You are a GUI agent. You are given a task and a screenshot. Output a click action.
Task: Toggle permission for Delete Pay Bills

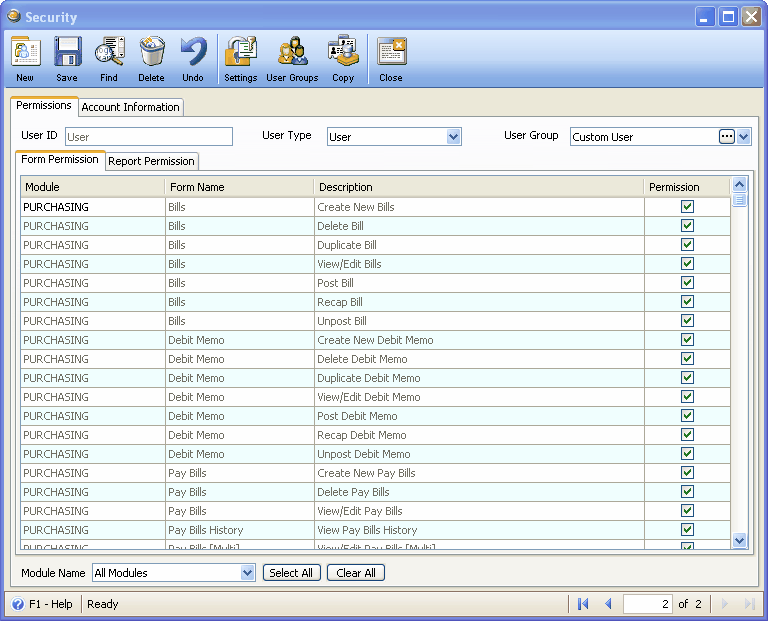tap(687, 492)
